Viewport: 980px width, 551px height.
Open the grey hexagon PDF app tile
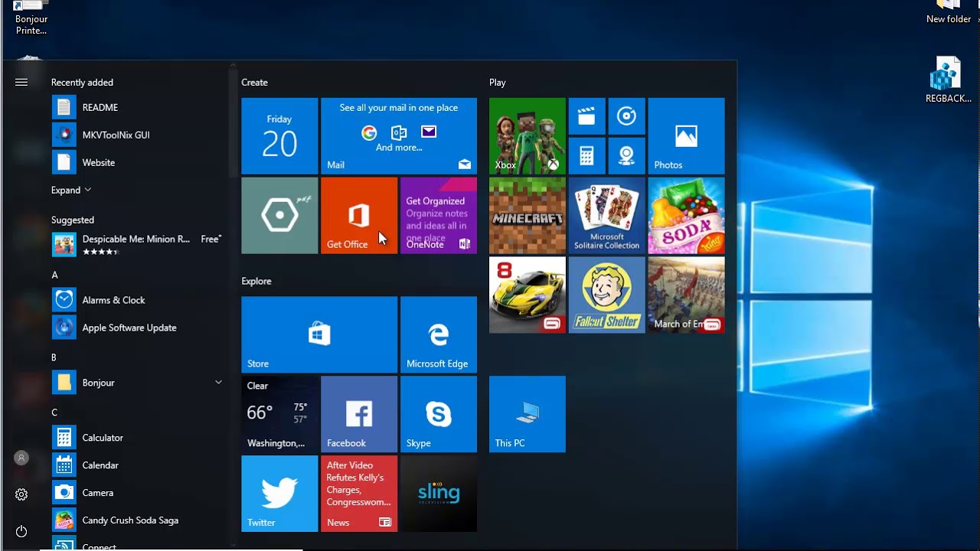[x=279, y=216]
